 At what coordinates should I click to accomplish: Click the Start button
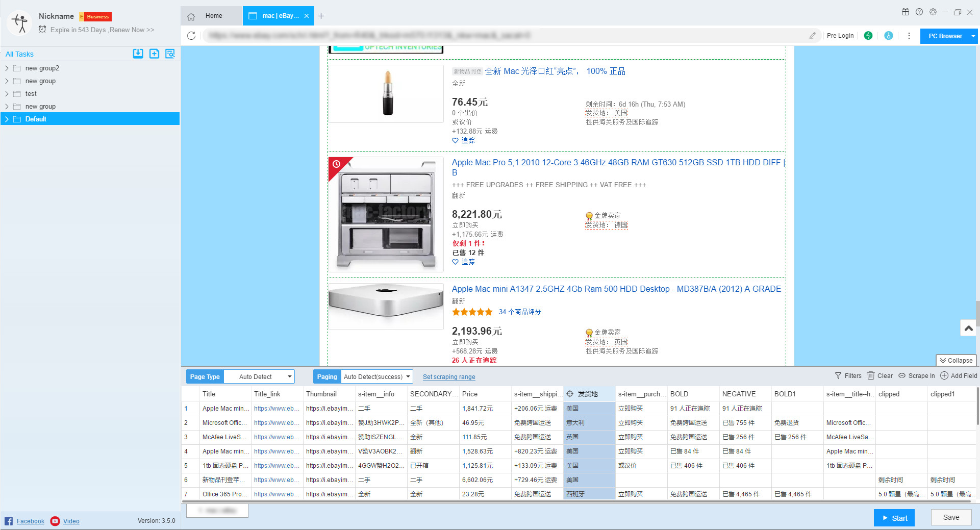894,518
